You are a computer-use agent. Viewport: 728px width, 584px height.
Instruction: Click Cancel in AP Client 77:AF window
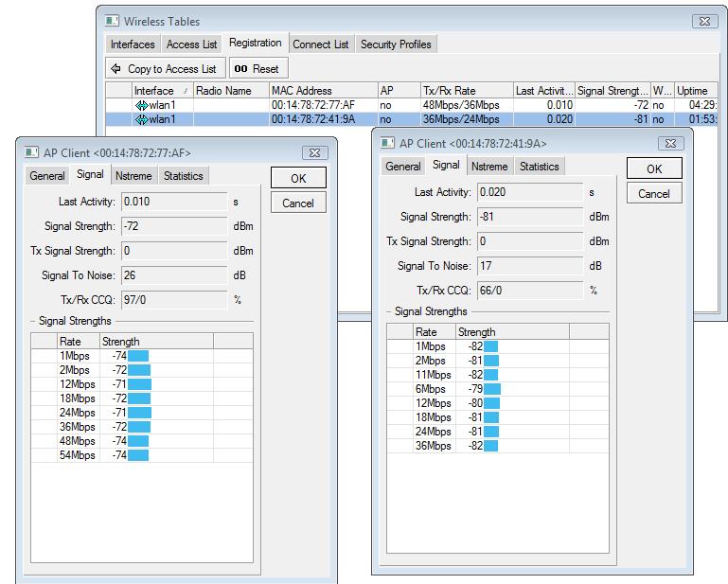point(298,204)
